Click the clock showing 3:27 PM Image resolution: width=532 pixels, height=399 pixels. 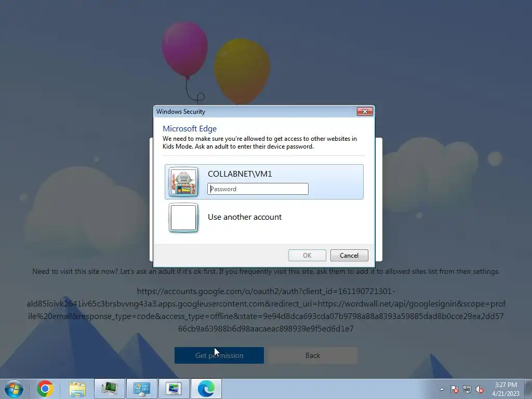(x=506, y=389)
